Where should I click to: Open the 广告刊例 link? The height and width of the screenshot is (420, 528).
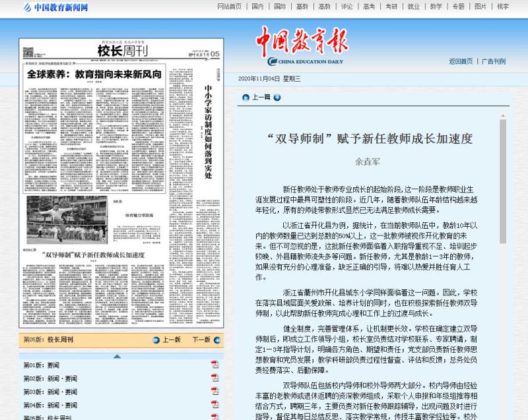coord(494,61)
